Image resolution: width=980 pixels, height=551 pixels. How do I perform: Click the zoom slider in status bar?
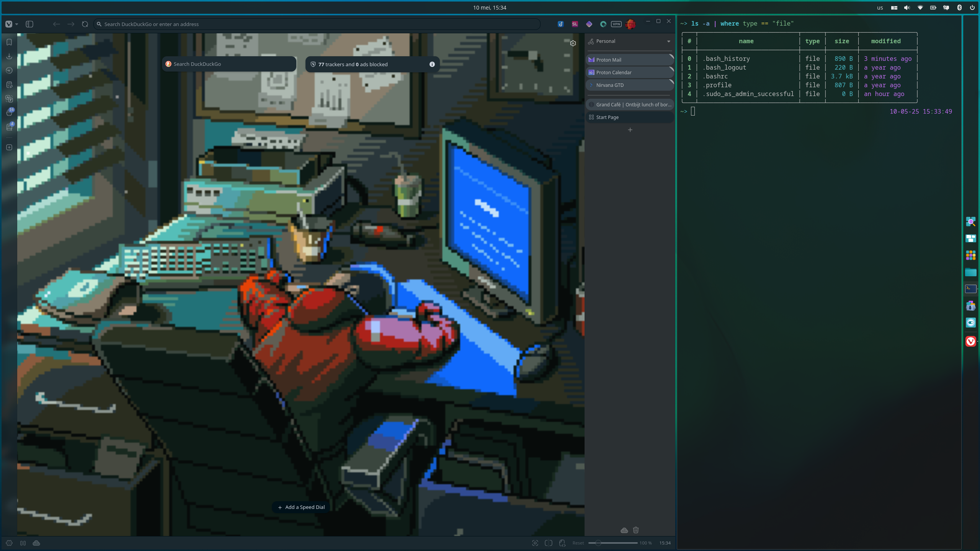click(612, 543)
